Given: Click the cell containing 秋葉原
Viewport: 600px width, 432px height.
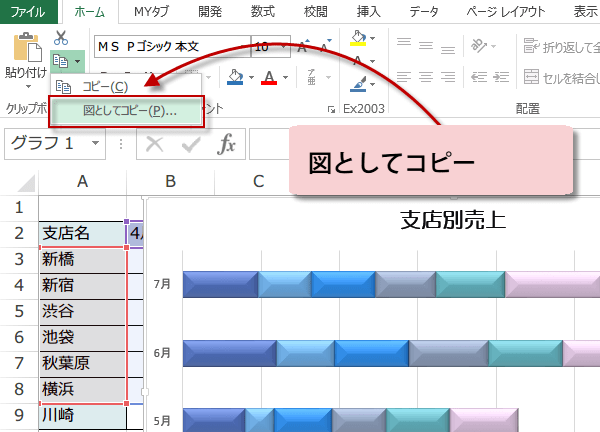Looking at the screenshot, I should (82, 364).
